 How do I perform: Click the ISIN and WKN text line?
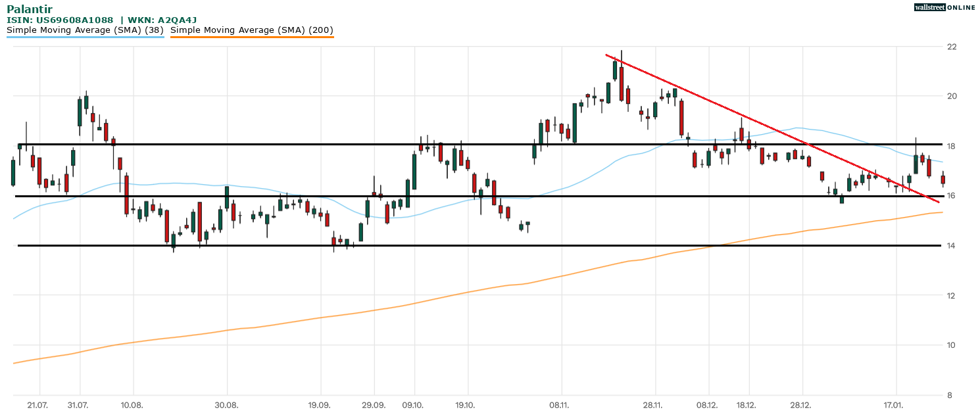(x=102, y=20)
